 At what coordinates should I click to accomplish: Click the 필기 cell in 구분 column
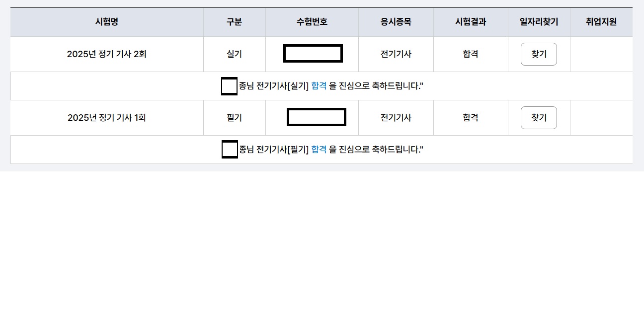[x=235, y=118]
